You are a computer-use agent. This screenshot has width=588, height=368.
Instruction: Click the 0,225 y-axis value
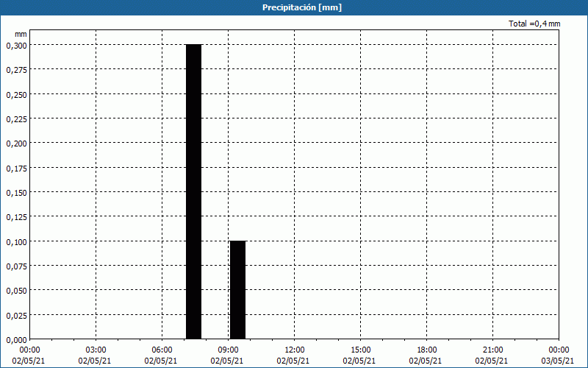pos(16,119)
